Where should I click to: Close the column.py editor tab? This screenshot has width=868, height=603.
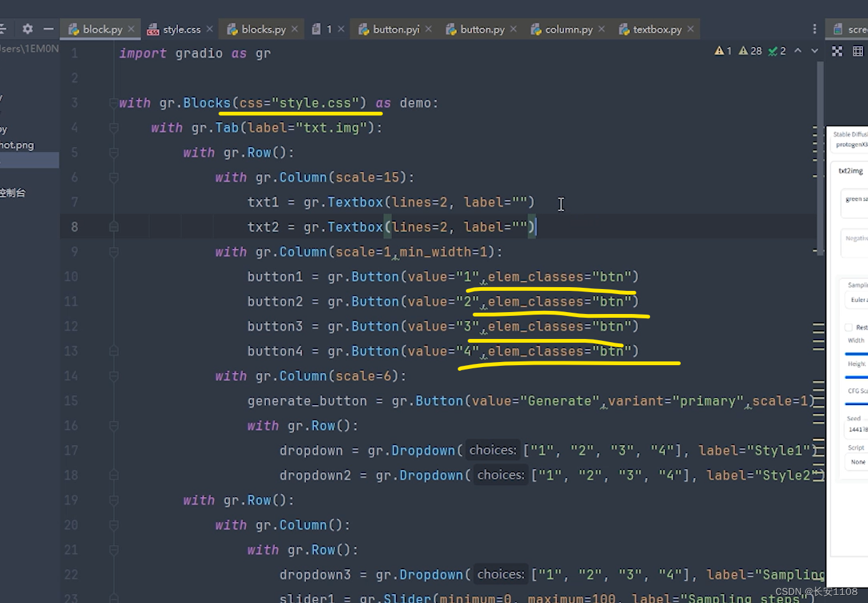pyautogui.click(x=601, y=29)
